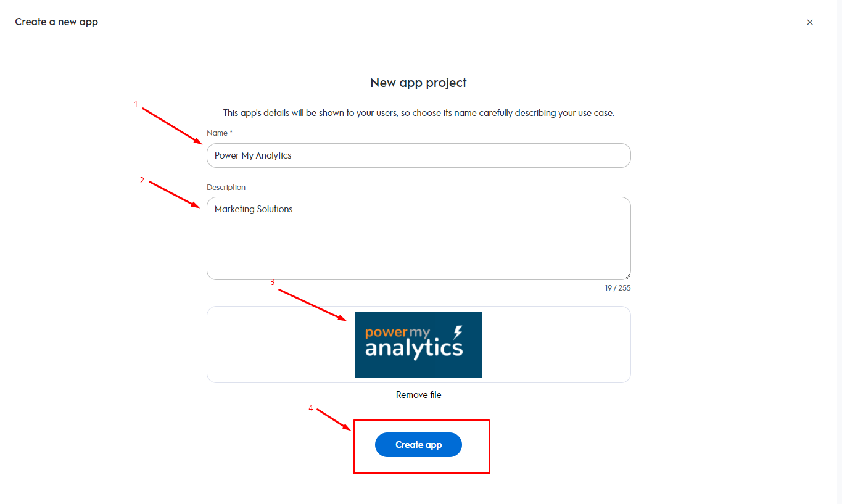Screen dimensions: 842x504
Task: Click the Description field label
Action: [226, 188]
